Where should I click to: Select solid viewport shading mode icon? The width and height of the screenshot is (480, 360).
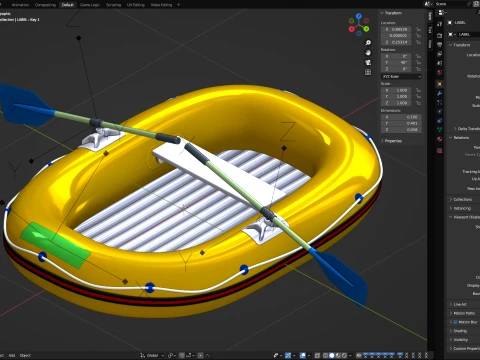(332, 355)
